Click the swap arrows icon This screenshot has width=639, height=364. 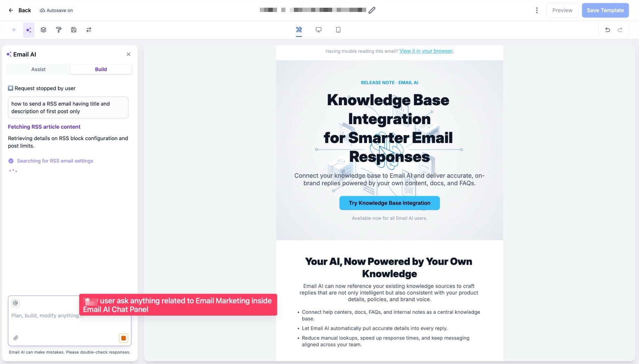pyautogui.click(x=89, y=30)
